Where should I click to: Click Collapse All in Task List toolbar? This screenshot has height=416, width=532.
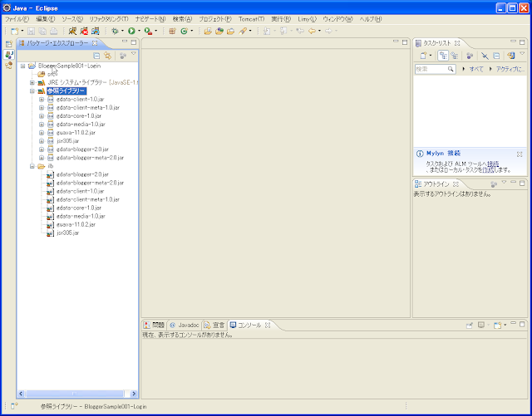496,56
